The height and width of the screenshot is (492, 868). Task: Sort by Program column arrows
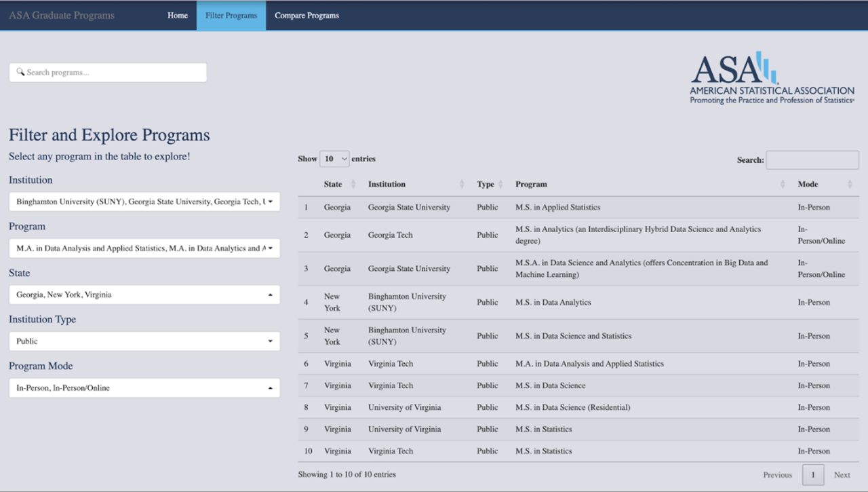[x=783, y=184]
